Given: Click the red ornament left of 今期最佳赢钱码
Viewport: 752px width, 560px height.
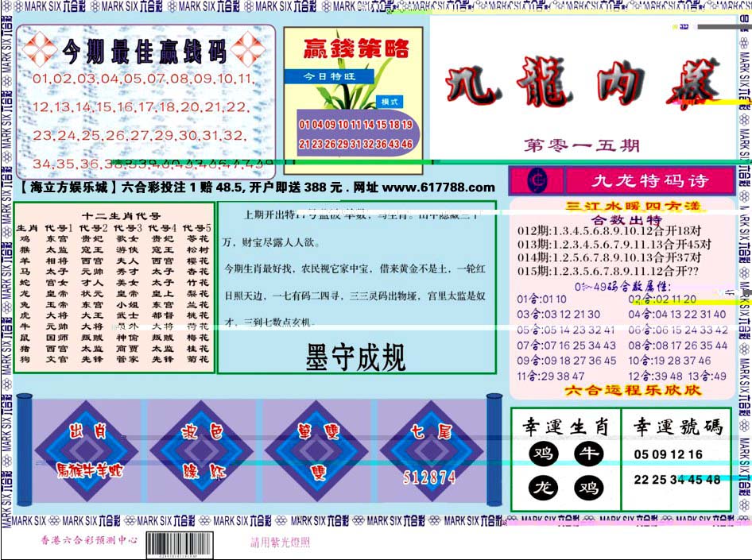Looking at the screenshot, I should tap(39, 49).
